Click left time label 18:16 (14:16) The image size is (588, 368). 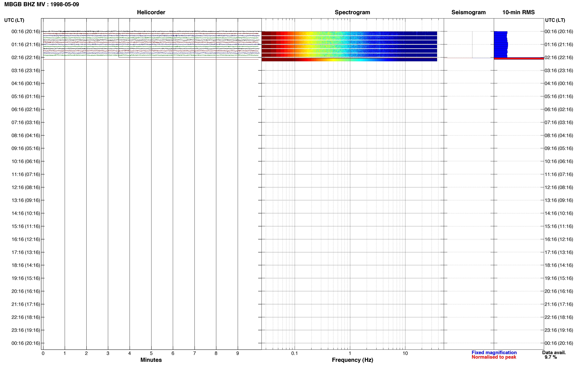(26, 265)
